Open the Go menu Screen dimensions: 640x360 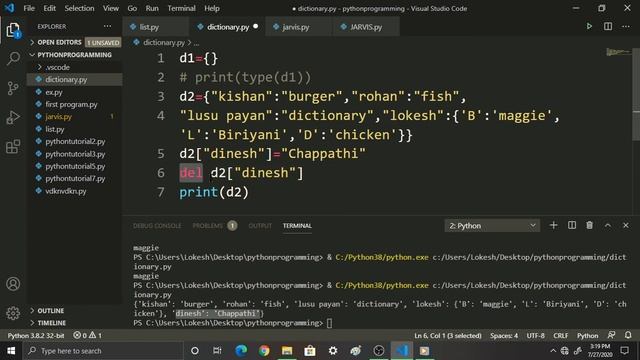tap(132, 8)
